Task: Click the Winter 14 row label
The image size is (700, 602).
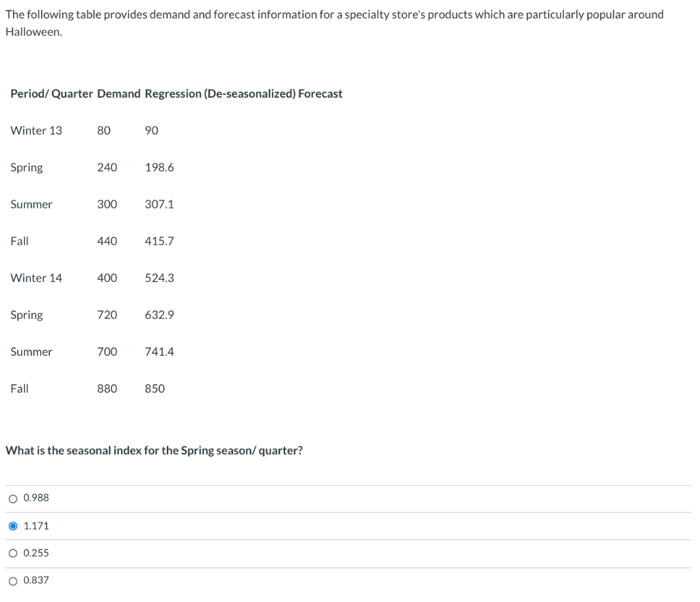Action: (x=36, y=278)
